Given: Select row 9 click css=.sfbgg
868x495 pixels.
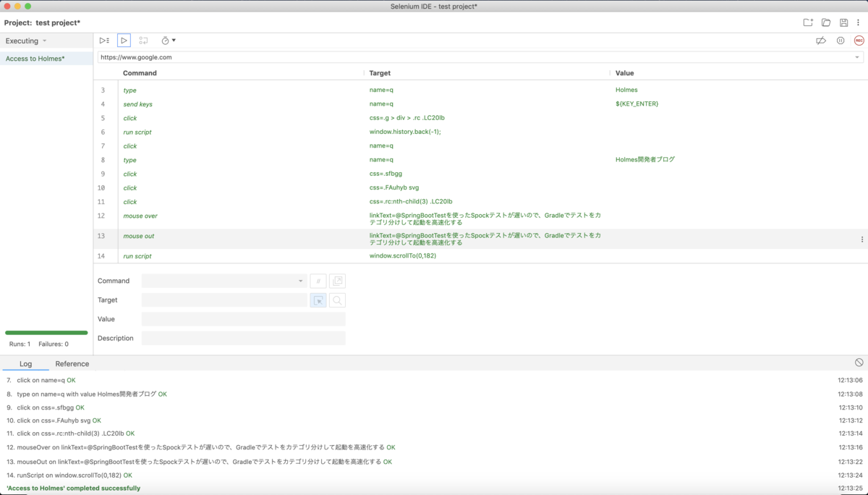Looking at the screenshot, I should (480, 174).
